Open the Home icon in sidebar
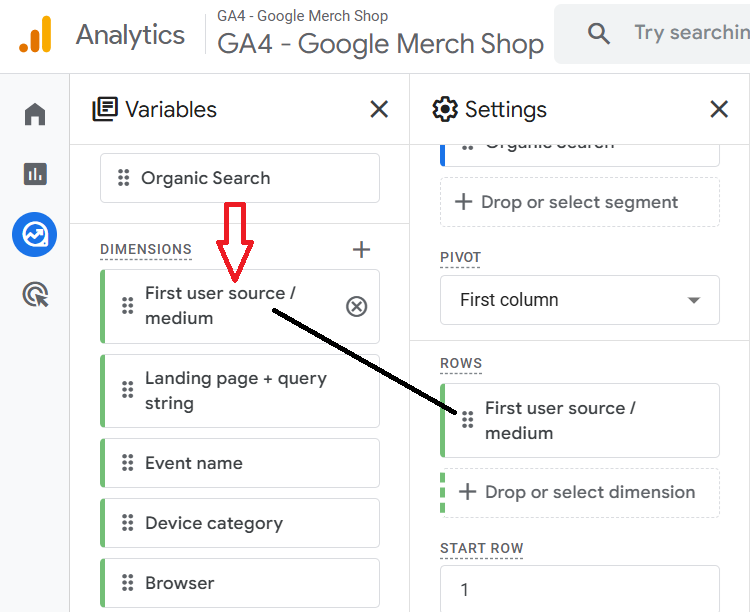 pyautogui.click(x=35, y=114)
